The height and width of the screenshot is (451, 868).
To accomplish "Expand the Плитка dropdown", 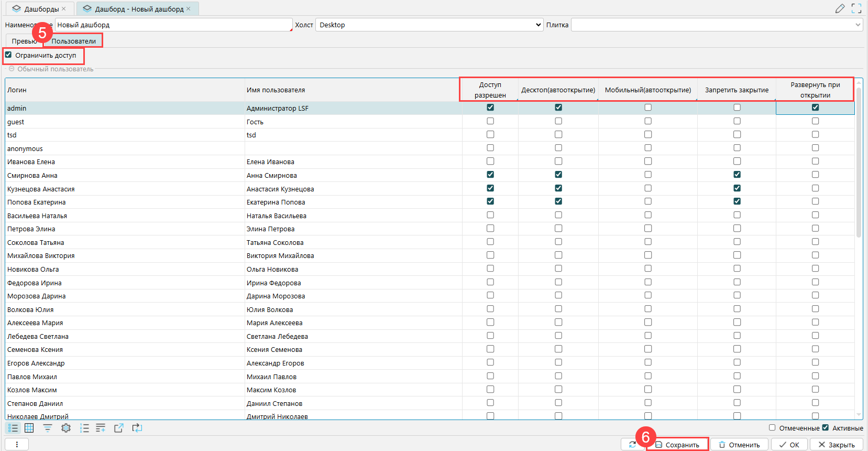I will [x=858, y=25].
